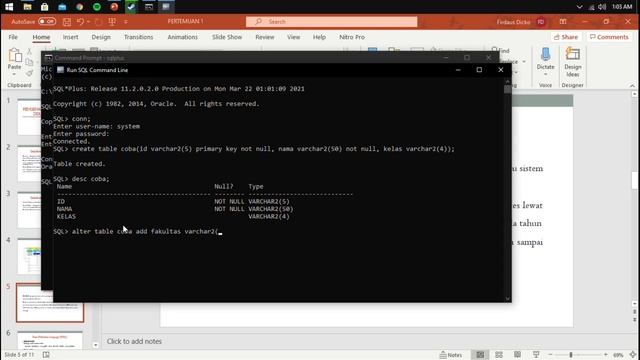Click the Share button
Image resolution: width=640 pixels, height=360 pixels.
(566, 37)
